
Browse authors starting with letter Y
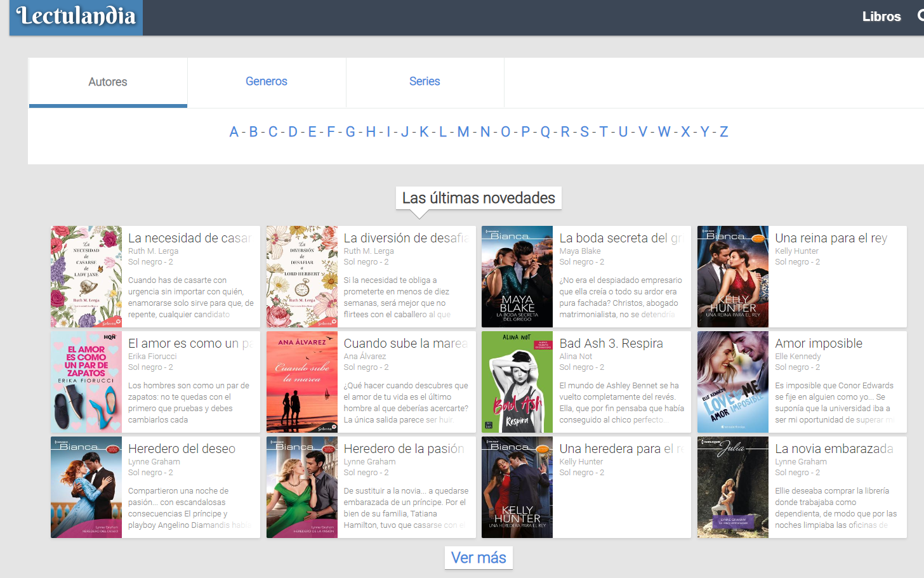click(704, 132)
